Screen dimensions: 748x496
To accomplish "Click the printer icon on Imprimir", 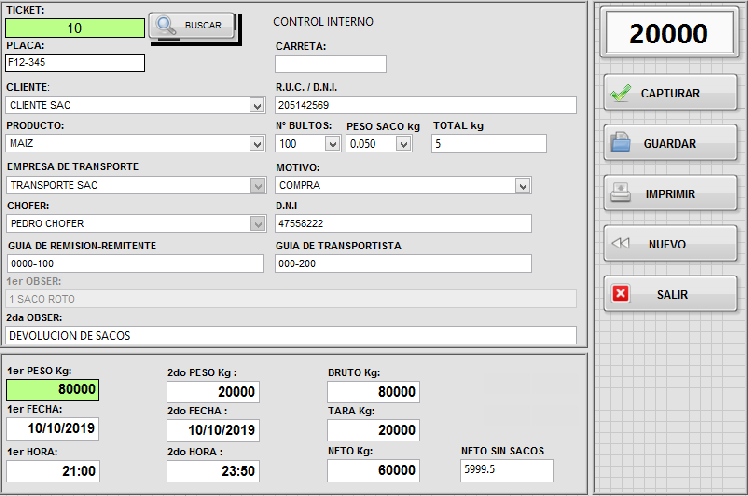I will tap(621, 193).
